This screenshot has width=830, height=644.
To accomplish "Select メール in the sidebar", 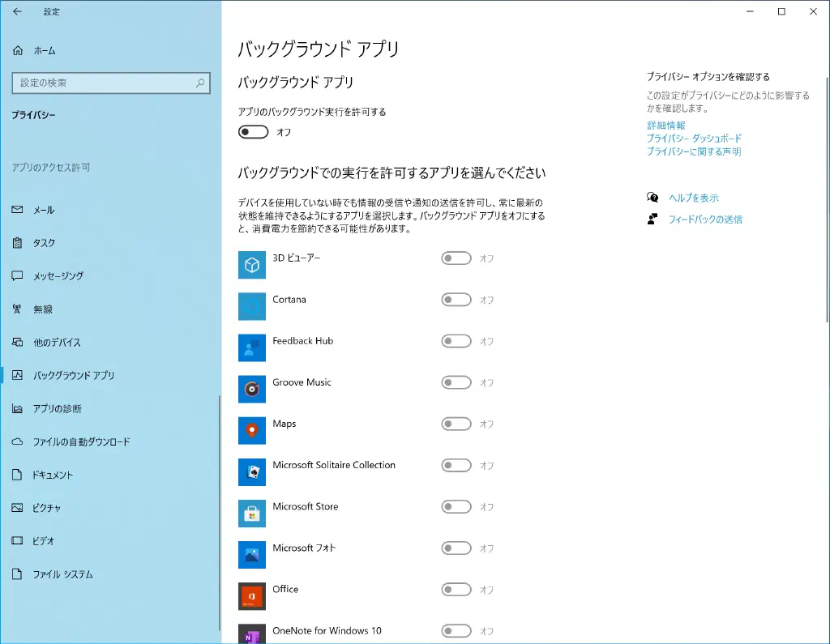I will coord(44,210).
